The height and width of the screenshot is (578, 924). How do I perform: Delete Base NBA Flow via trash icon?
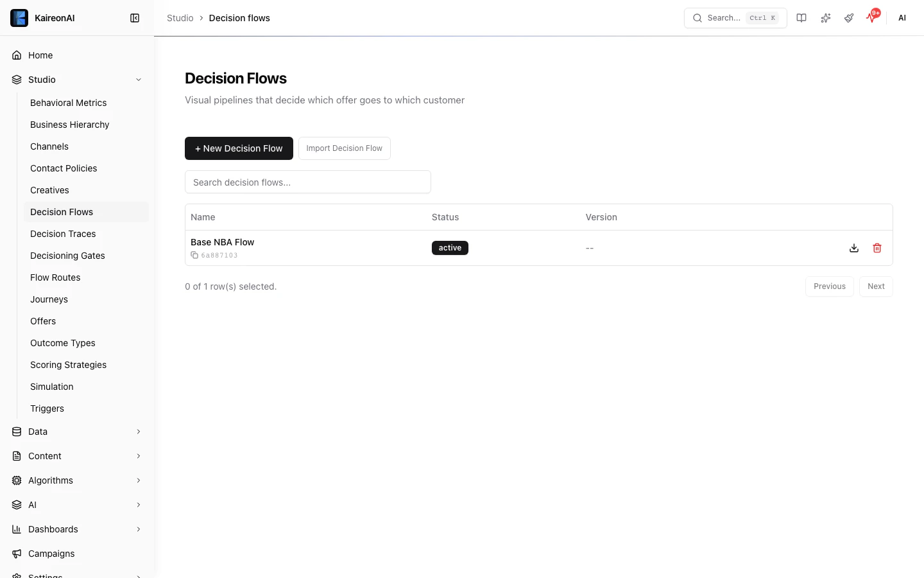coord(877,248)
